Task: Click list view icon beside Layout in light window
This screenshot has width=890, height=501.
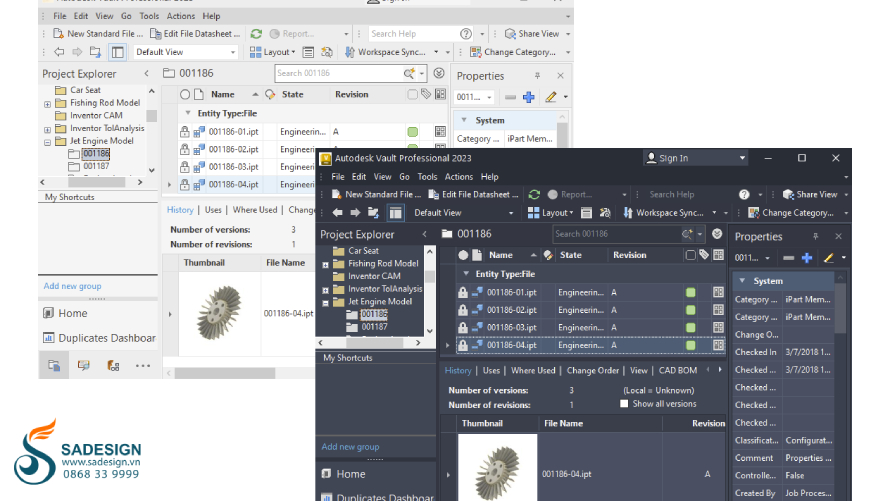Action: [308, 52]
